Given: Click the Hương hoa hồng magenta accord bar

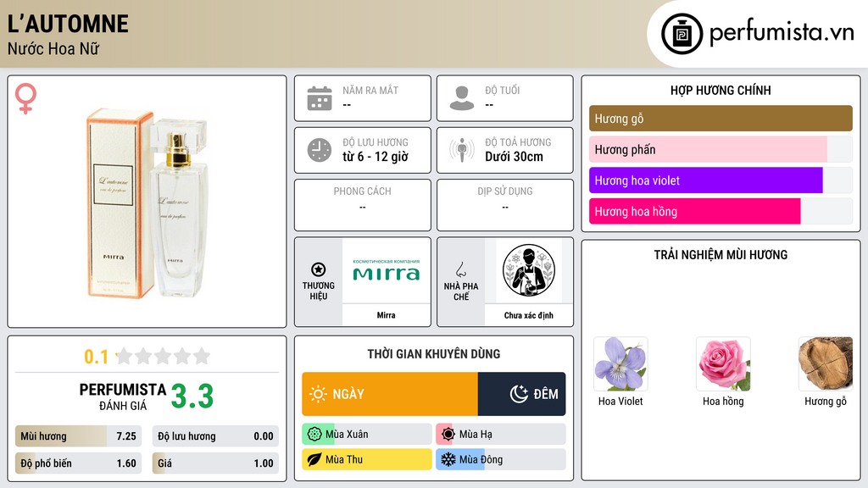Looking at the screenshot, I should pos(721,211).
